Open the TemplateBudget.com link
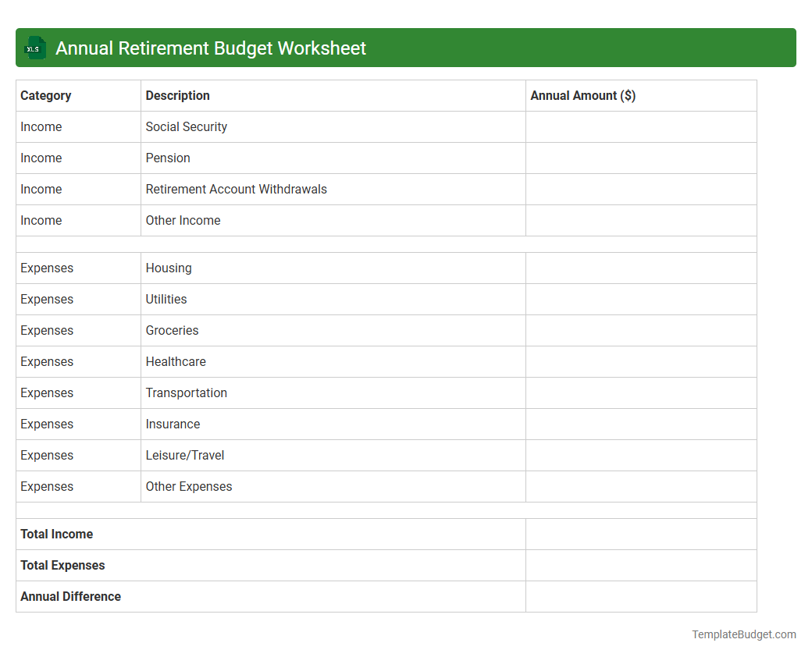Viewport: 812px width, 657px height. point(743,634)
